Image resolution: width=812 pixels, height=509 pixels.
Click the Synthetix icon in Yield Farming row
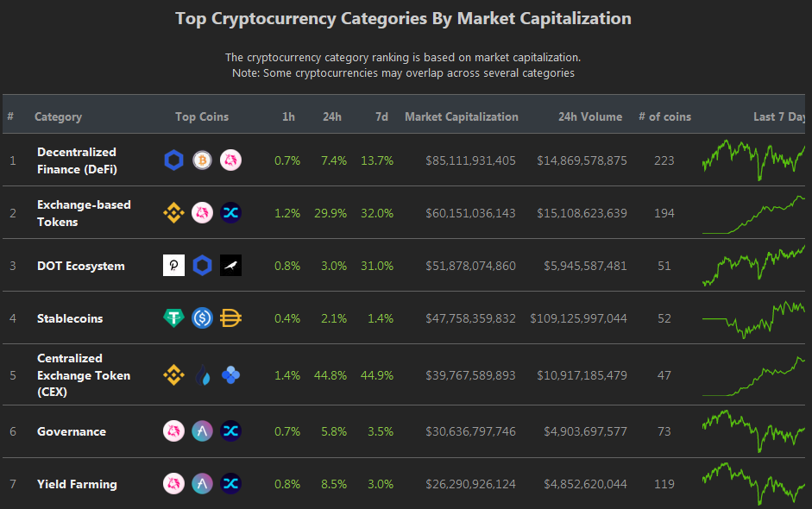pos(231,484)
